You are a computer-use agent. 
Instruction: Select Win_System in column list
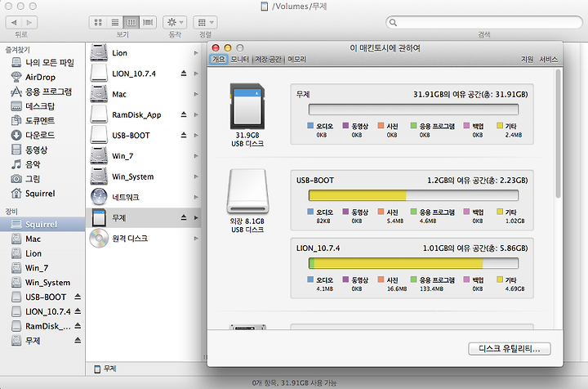pyautogui.click(x=144, y=177)
